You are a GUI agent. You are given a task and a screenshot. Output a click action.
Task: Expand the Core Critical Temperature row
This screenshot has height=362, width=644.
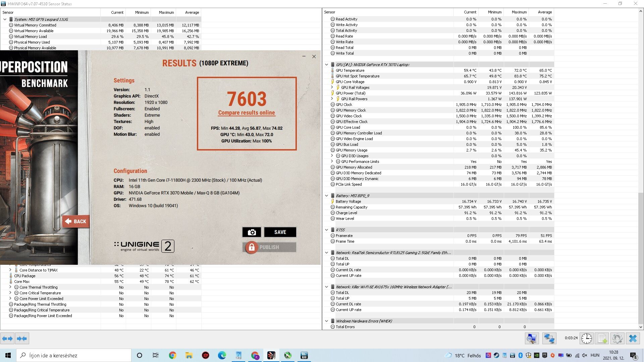[10, 293]
